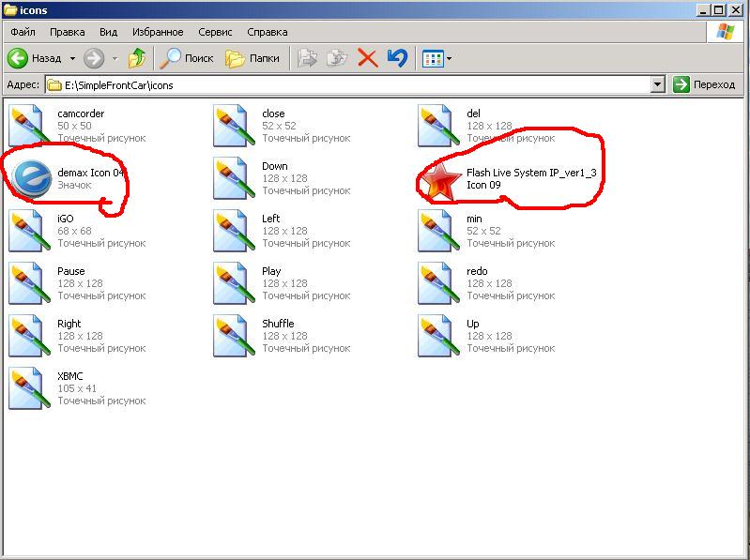750x560 pixels.
Task: Click the Up one folder level icon
Action: tap(137, 58)
